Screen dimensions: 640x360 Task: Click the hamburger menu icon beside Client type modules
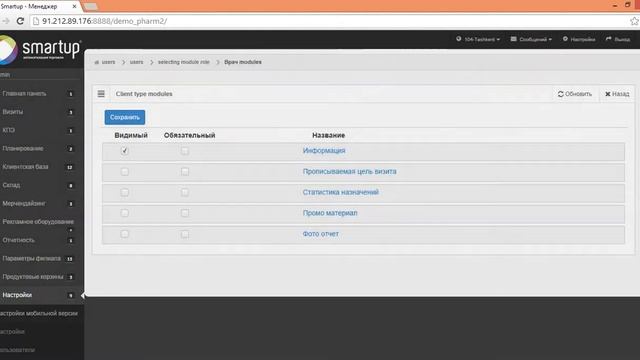tap(101, 94)
